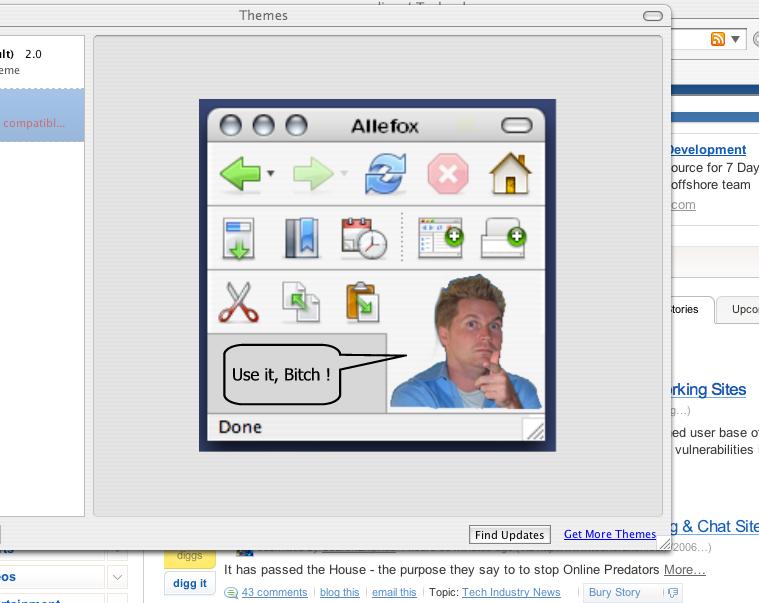759x603 pixels.
Task: Click the Paste clipboard icon in preview
Action: [363, 302]
